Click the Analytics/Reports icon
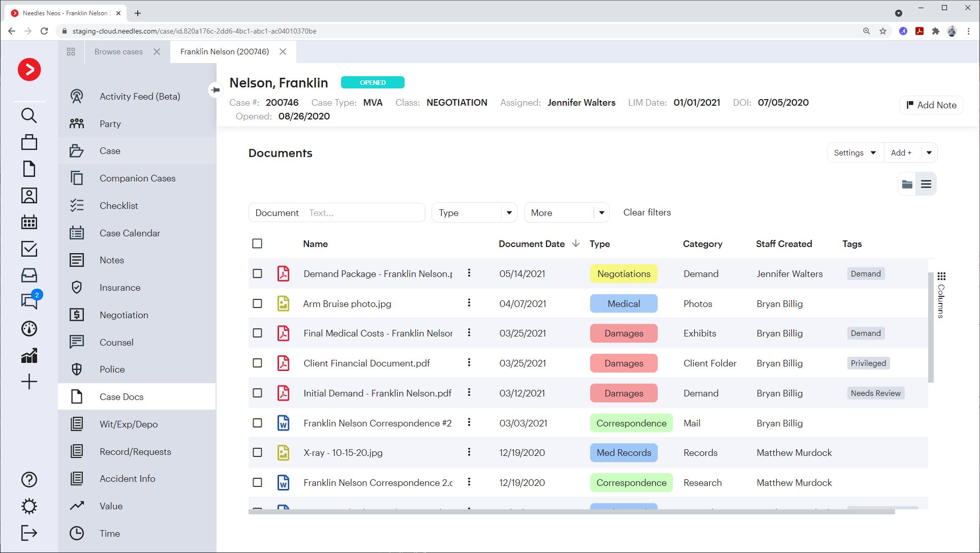Viewport: 980px width, 553px height. pyautogui.click(x=29, y=356)
